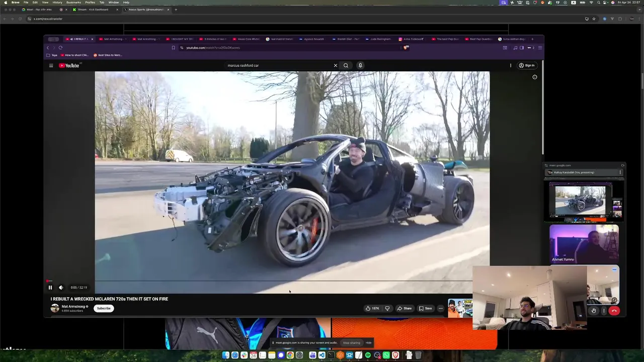
Task: Focus the x.com/nexustransfer address bar
Action: pyautogui.click(x=302, y=19)
